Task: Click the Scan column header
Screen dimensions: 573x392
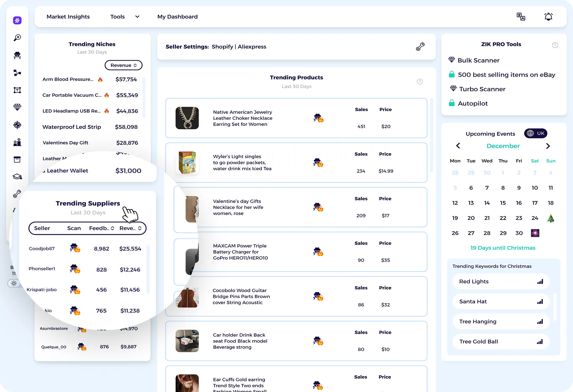Action: pos(74,228)
